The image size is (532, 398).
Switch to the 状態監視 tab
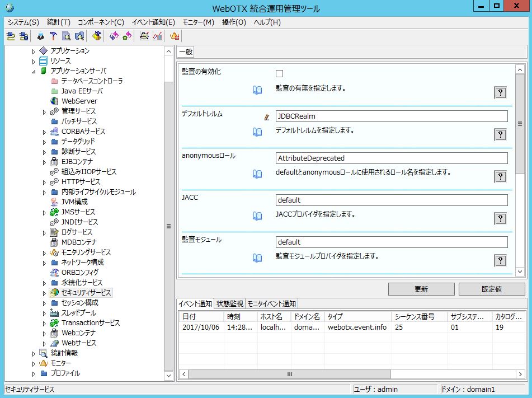click(x=229, y=303)
